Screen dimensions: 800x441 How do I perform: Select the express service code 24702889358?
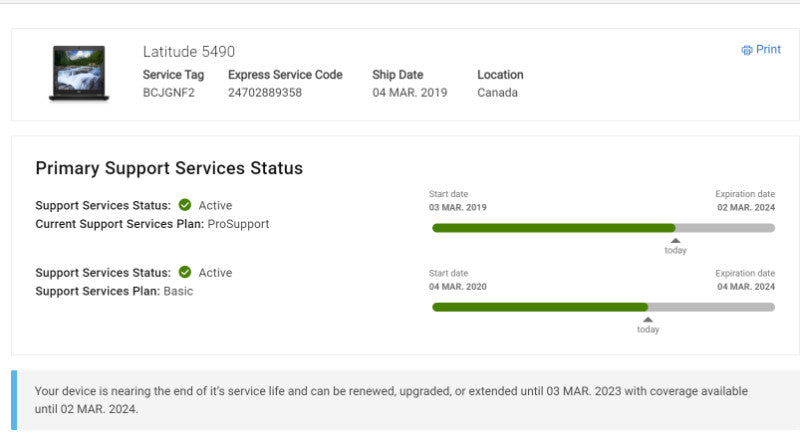[265, 92]
